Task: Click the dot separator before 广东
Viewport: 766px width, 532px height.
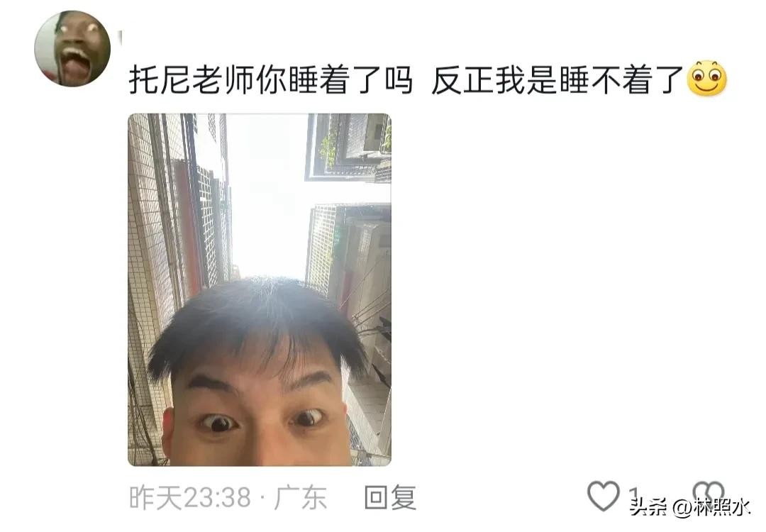Action: pos(262,499)
